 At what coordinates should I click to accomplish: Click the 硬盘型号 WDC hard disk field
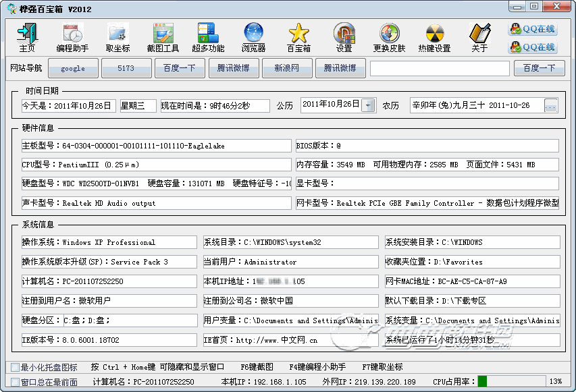tap(156, 183)
